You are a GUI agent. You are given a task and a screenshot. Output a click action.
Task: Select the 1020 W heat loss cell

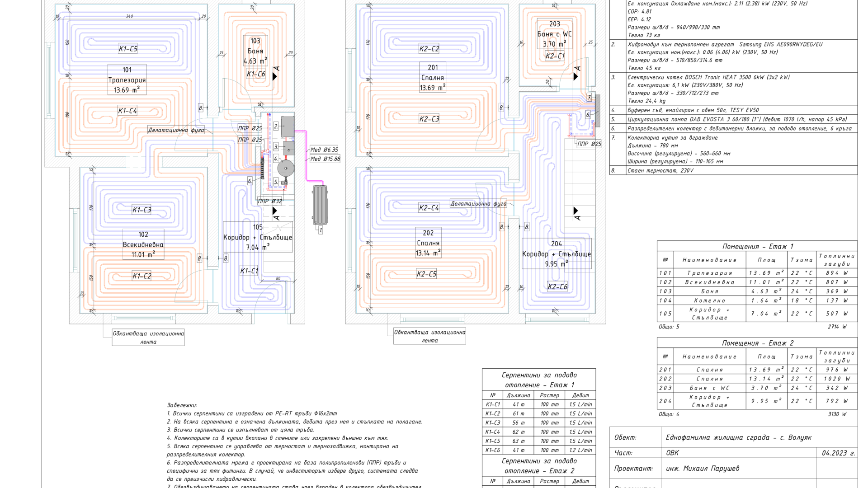pos(837,379)
